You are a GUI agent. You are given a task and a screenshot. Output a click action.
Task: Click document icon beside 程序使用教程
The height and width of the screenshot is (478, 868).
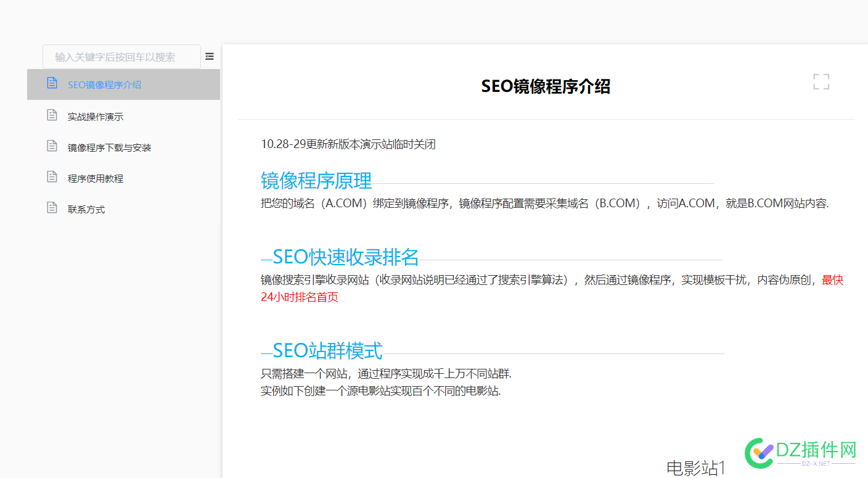pos(52,177)
